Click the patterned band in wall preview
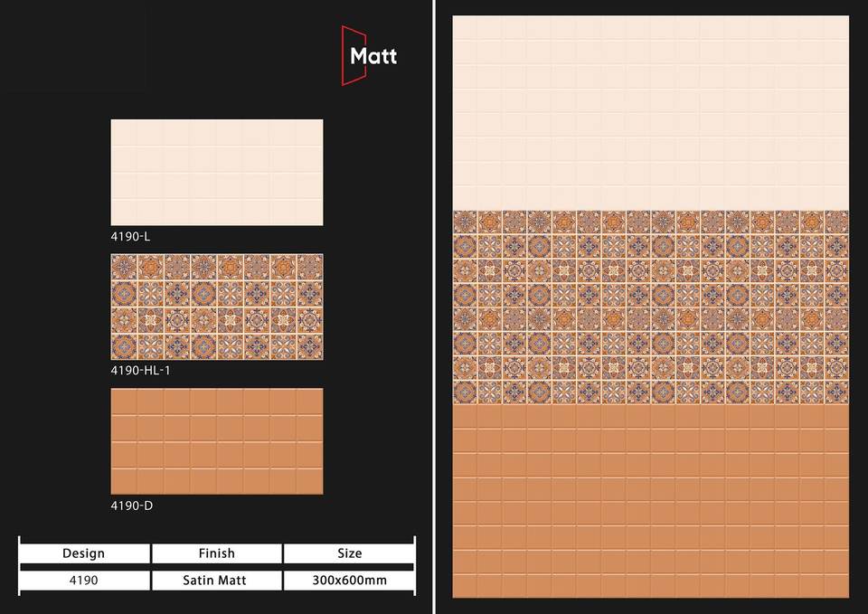The image size is (868, 614). click(x=650, y=307)
